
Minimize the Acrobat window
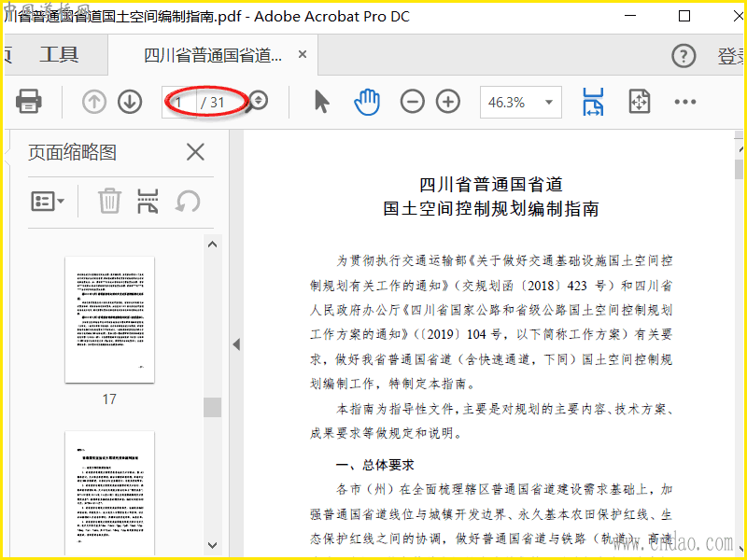[630, 16]
